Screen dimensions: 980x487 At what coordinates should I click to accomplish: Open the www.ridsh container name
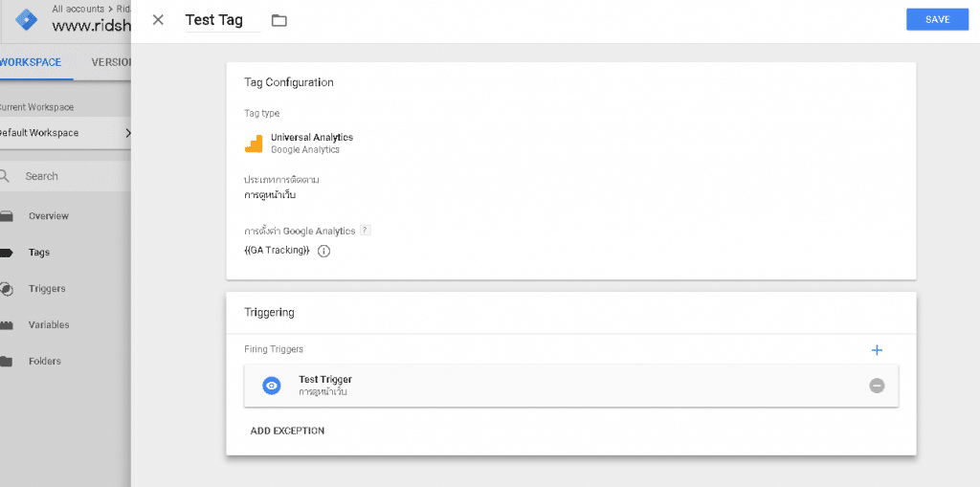tap(91, 26)
